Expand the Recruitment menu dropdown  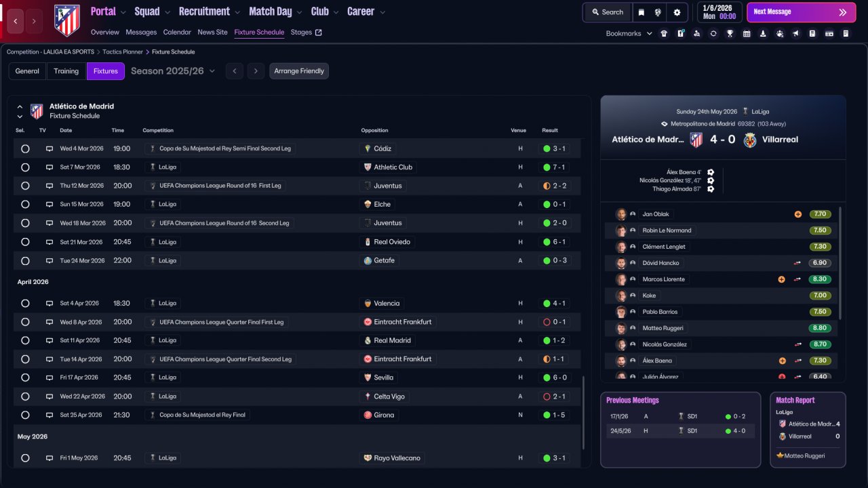click(x=237, y=12)
